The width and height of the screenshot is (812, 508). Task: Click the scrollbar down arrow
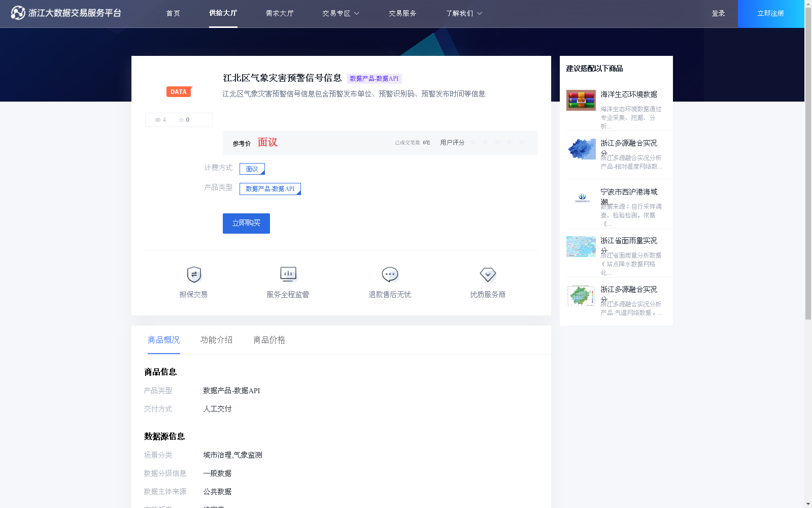808,504
